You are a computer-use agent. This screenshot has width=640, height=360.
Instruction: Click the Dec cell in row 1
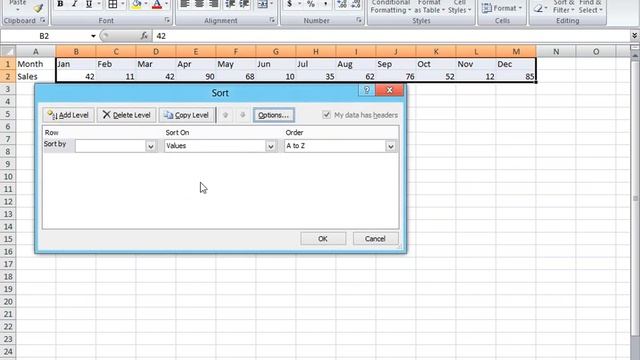(x=516, y=64)
